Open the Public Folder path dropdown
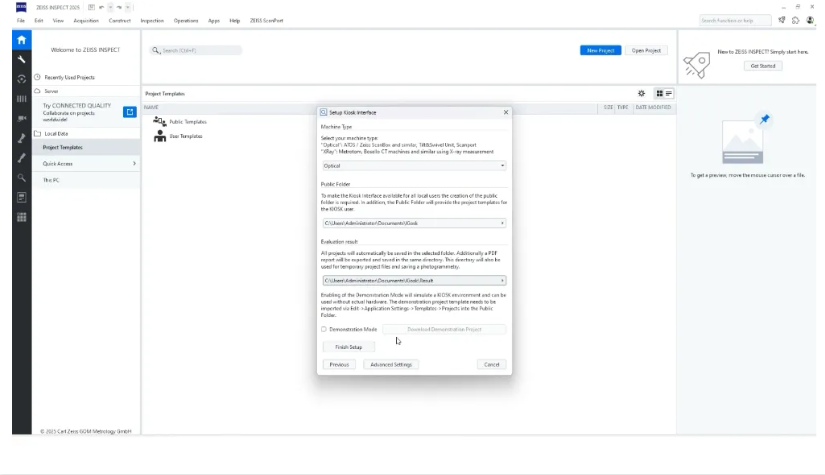The image size is (825, 475). (x=415, y=223)
